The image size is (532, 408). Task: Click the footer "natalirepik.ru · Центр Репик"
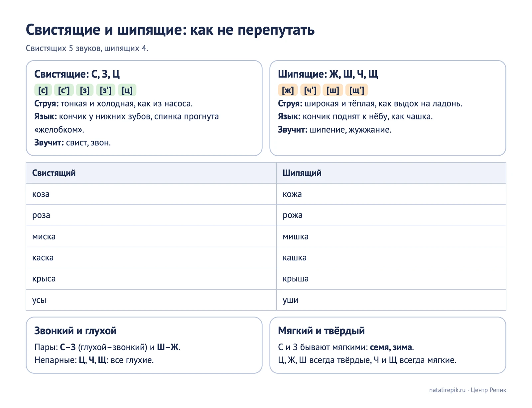467,390
